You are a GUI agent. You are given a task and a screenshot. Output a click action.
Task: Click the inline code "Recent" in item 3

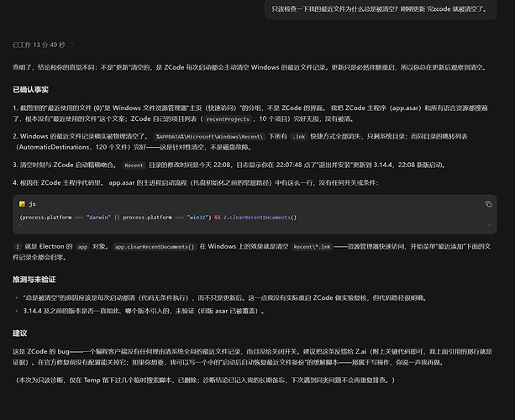point(134,165)
